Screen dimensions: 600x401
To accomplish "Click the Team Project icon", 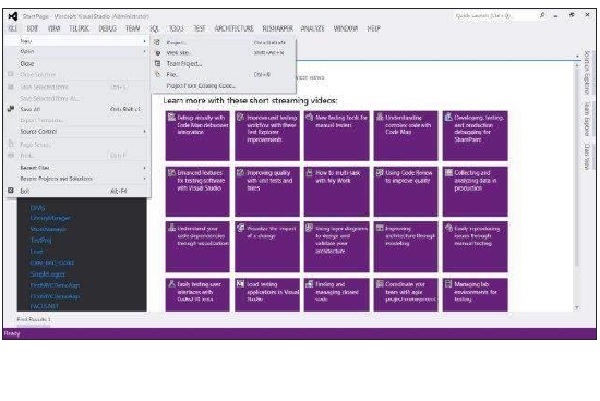I will pos(157,64).
